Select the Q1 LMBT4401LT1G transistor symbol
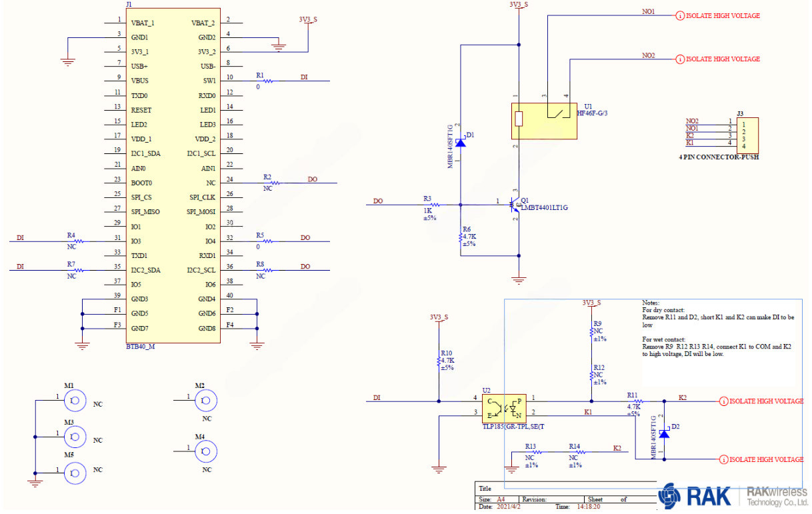Image resolution: width=812 pixels, height=514 pixels. 514,203
